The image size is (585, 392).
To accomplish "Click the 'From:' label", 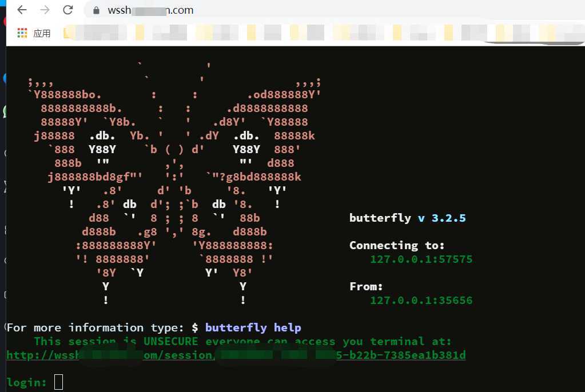I will pyautogui.click(x=366, y=286).
